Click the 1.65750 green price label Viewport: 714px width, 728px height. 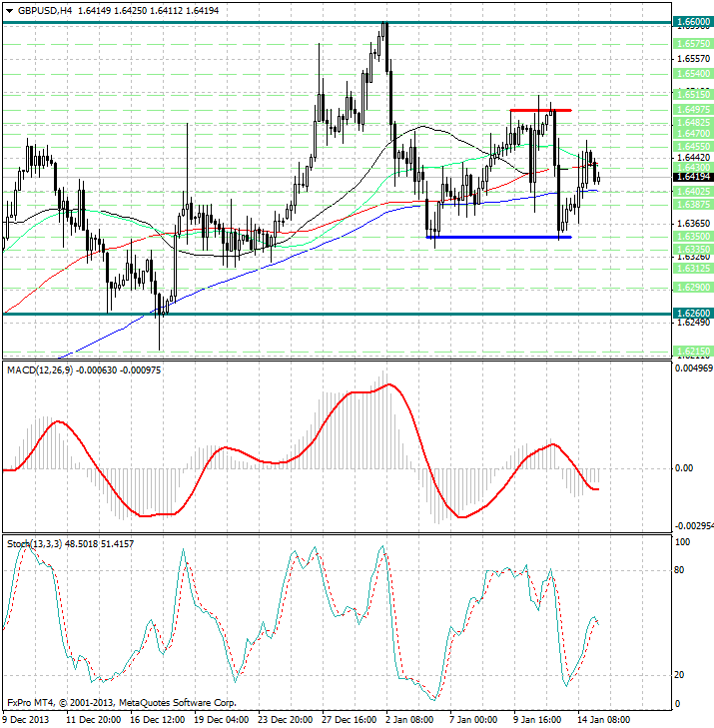click(693, 43)
